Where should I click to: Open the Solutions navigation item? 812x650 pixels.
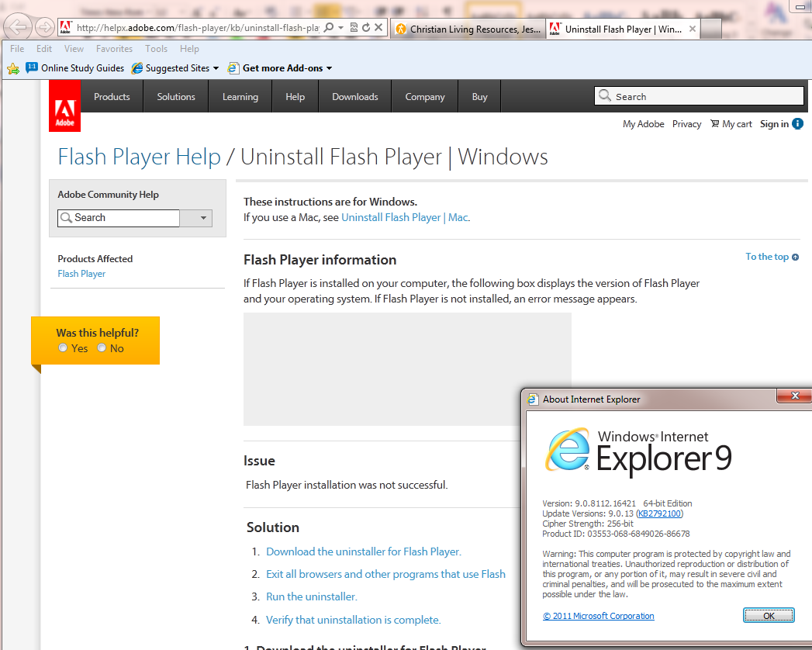(176, 97)
